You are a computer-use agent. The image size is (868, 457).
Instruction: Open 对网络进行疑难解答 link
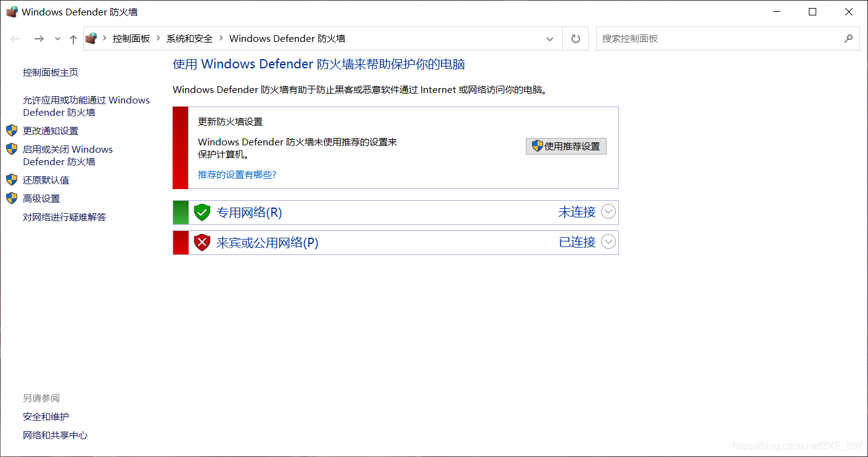[65, 217]
